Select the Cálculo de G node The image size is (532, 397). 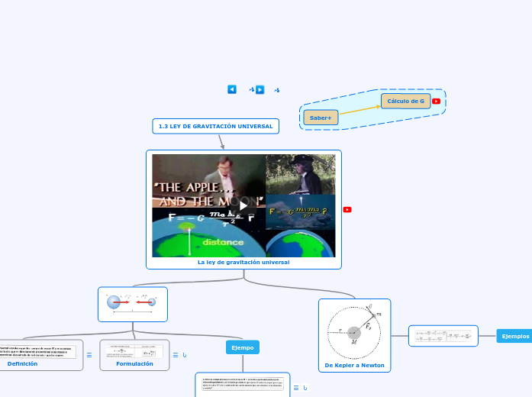click(406, 101)
